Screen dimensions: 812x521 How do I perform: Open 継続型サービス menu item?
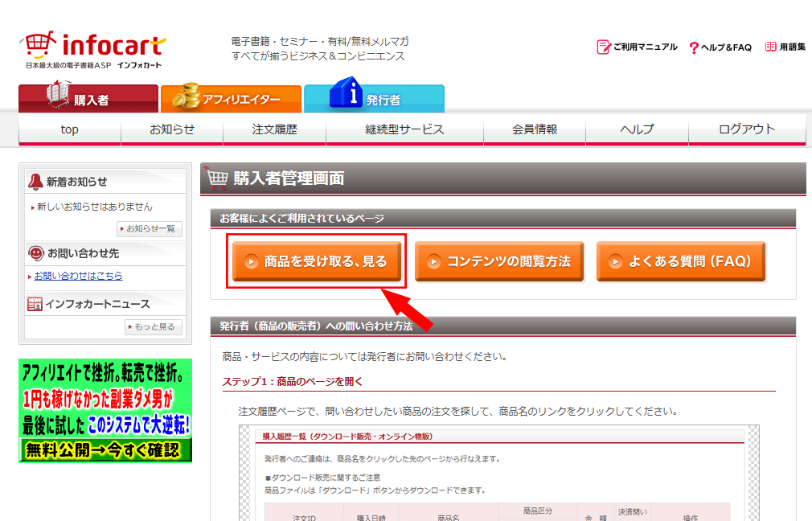404,129
